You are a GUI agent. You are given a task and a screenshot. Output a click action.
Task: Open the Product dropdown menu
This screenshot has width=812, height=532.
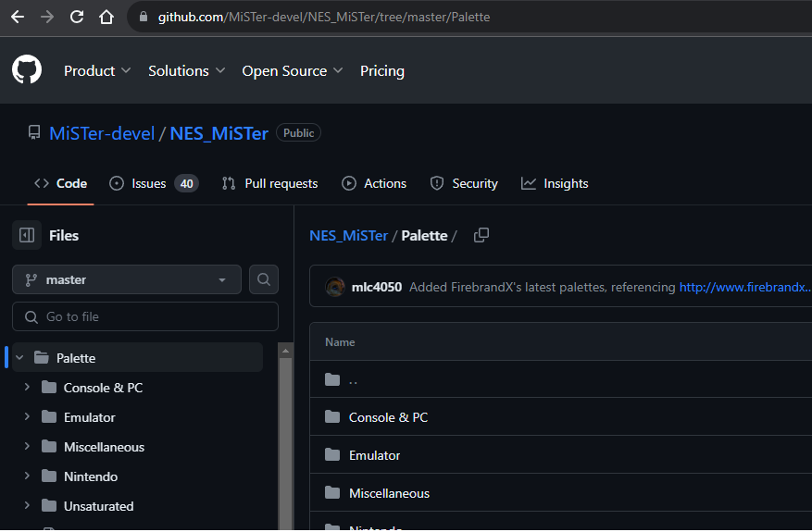pos(97,71)
